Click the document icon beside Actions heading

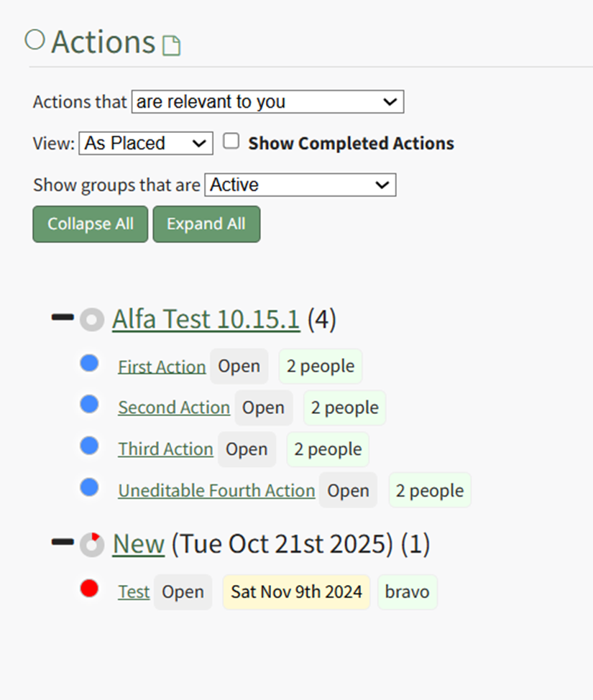171,45
